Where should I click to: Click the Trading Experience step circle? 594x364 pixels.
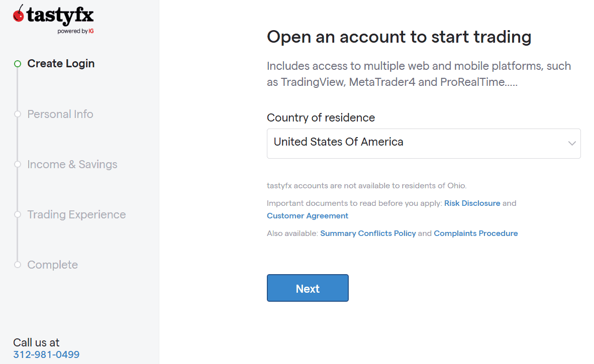point(18,214)
